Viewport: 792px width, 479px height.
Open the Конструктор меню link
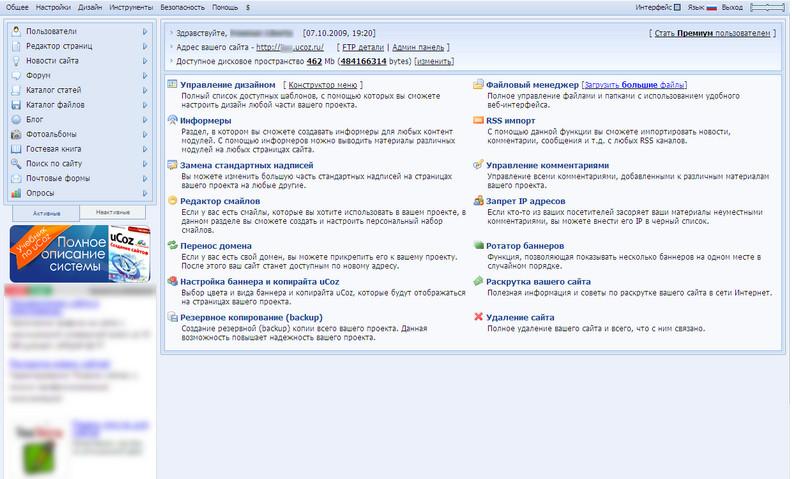tap(323, 85)
